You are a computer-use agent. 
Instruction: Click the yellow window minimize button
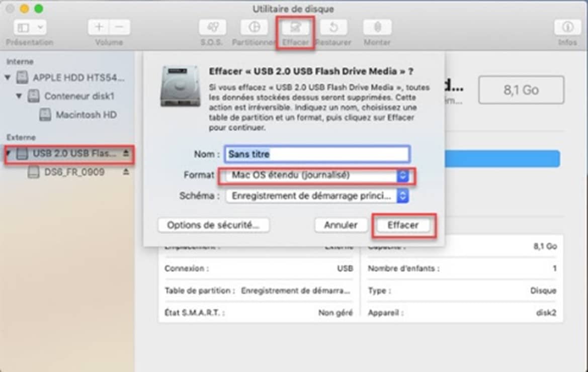click(24, 9)
